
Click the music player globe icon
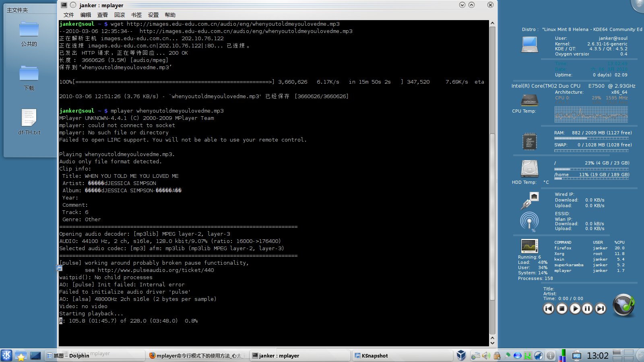pos(623,306)
